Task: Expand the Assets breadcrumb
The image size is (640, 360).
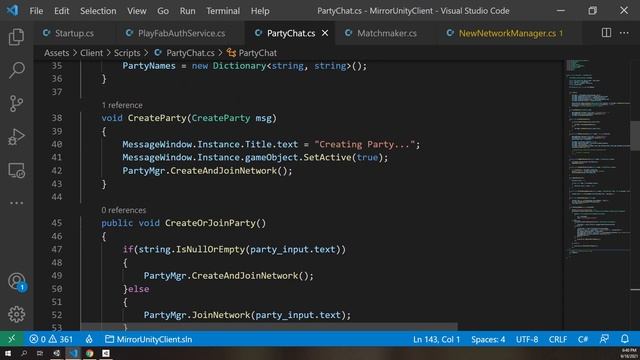Action: point(56,53)
